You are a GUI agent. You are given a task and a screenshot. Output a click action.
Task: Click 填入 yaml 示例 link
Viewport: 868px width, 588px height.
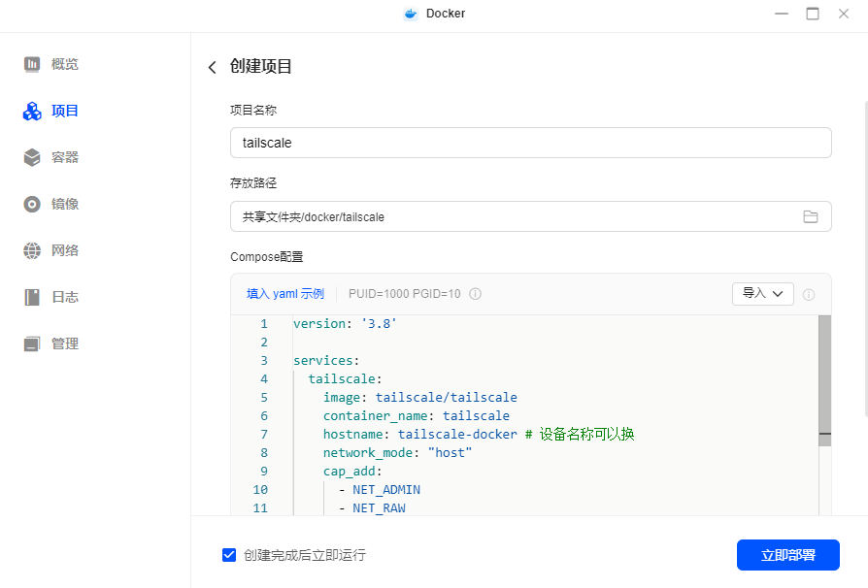pyautogui.click(x=284, y=293)
